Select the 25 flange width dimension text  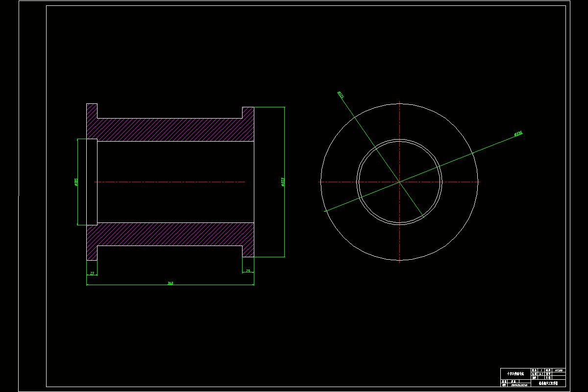tap(248, 271)
